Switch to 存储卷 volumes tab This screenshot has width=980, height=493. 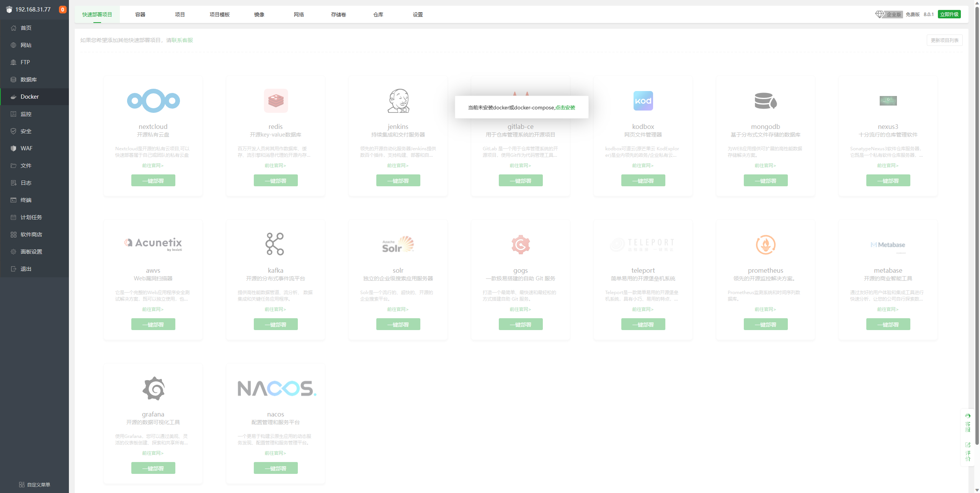pos(338,15)
